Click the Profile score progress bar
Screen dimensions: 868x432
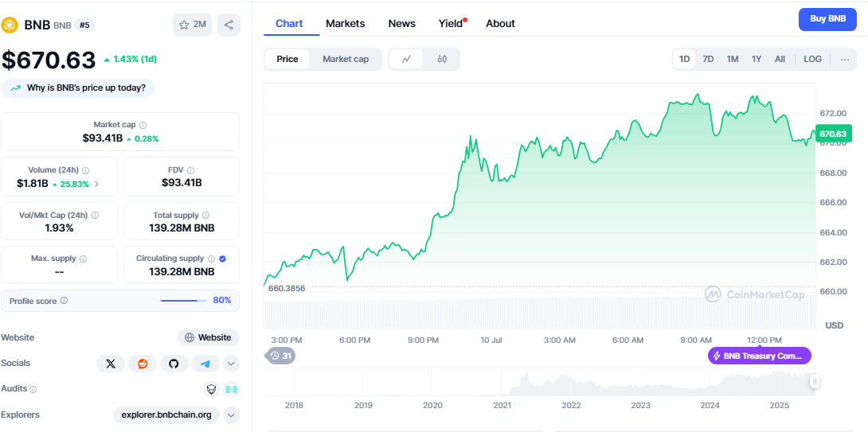184,301
